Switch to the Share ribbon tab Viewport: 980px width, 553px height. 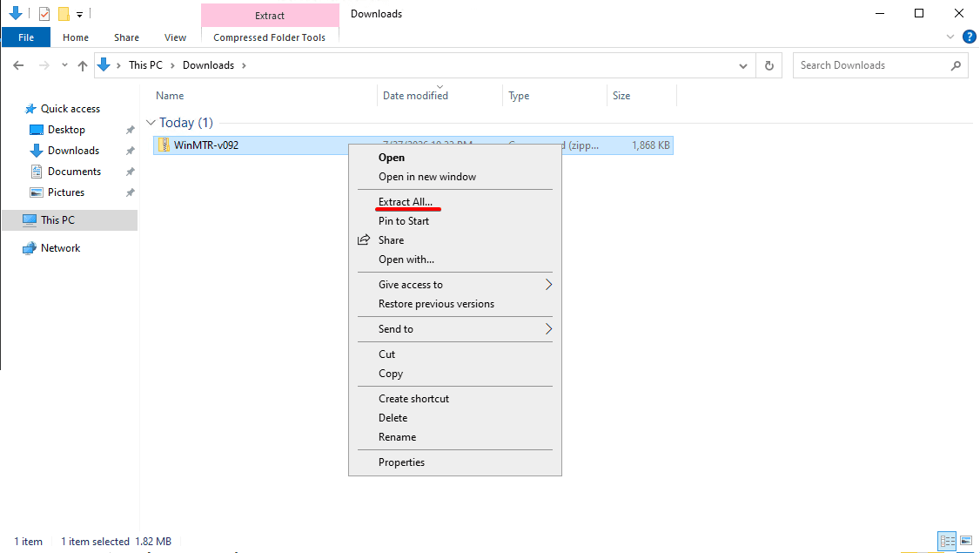tap(126, 37)
